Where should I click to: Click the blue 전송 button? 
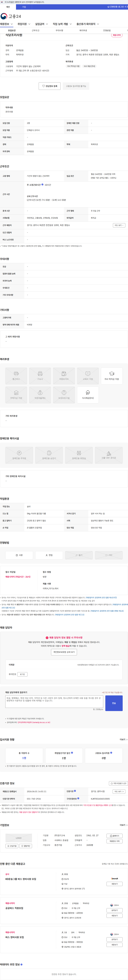tap(114, 703)
